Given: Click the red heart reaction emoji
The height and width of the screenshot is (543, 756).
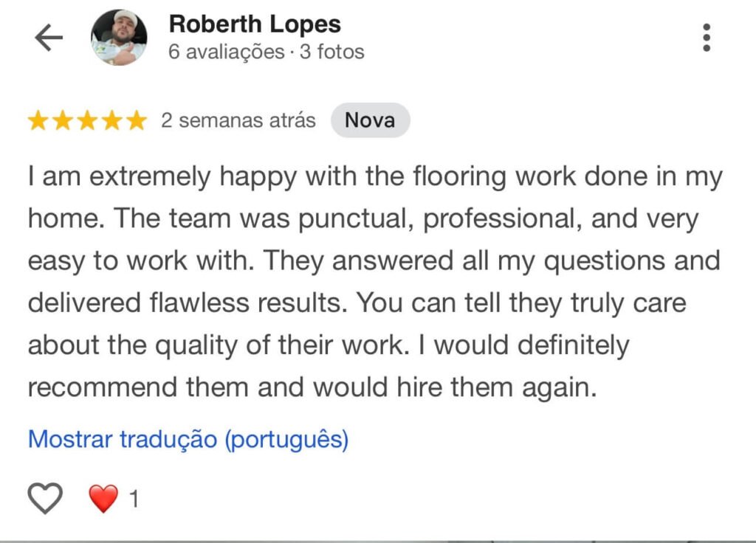Looking at the screenshot, I should (103, 499).
